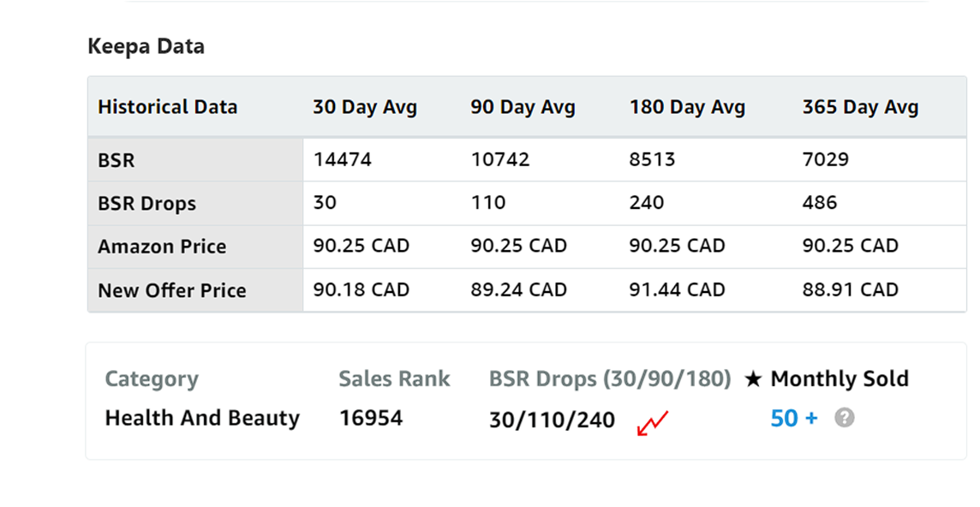Click the Historical Data header cell
The image size is (980, 507).
(x=168, y=107)
